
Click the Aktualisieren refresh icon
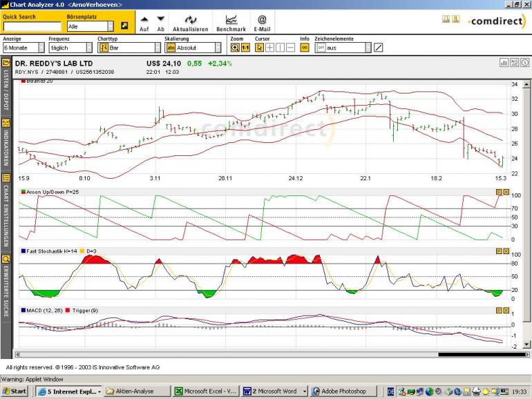point(189,20)
